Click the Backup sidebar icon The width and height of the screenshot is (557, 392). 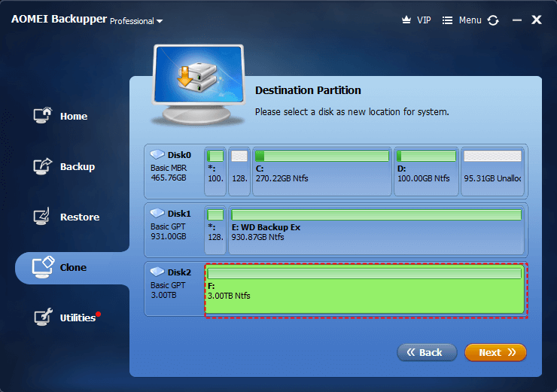pyautogui.click(x=43, y=166)
